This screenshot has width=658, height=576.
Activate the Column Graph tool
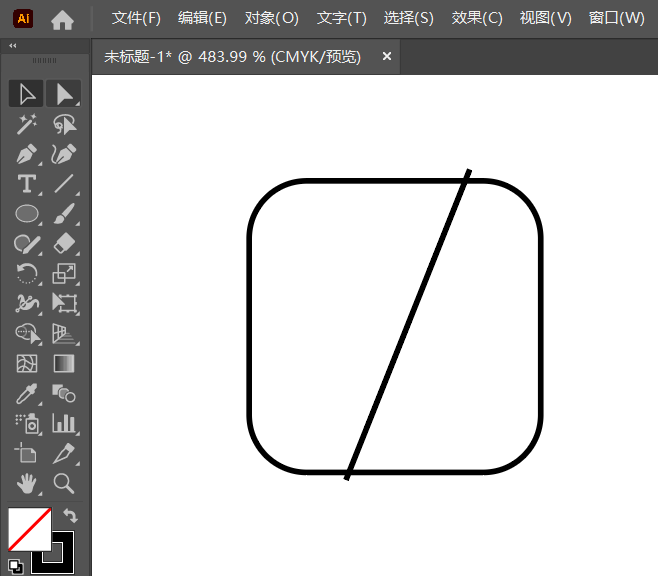tap(64, 424)
